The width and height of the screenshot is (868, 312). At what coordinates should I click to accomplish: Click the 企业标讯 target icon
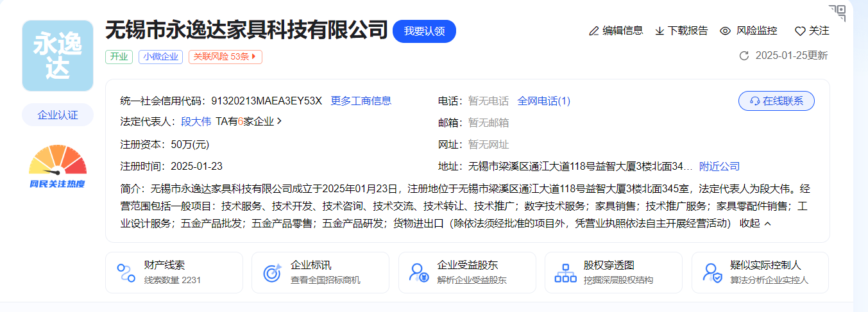(x=273, y=273)
